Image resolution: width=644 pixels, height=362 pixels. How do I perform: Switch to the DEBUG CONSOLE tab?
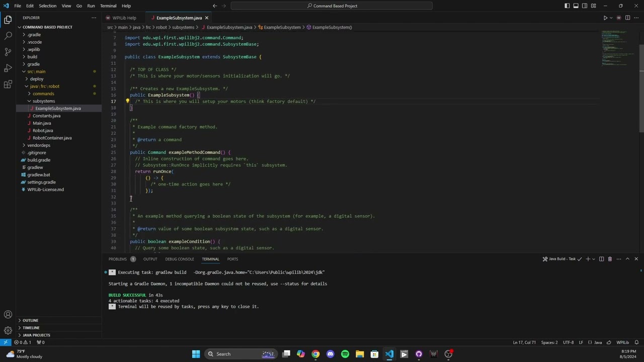180,259
